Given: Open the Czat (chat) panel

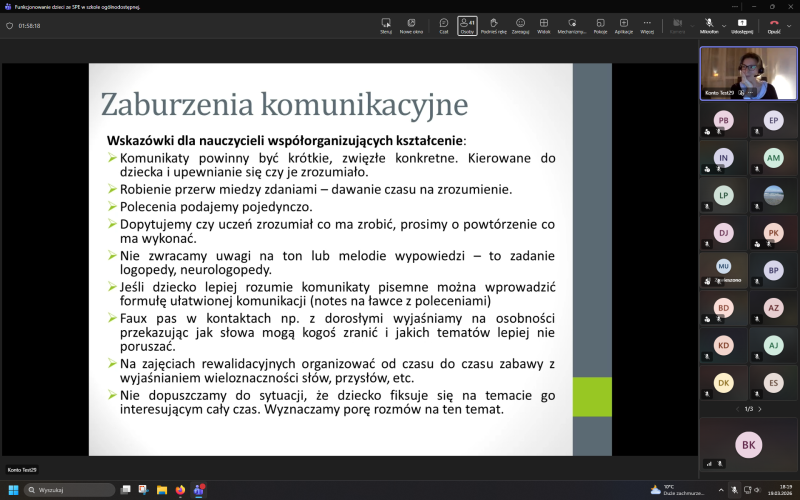Looking at the screenshot, I should (x=443, y=25).
